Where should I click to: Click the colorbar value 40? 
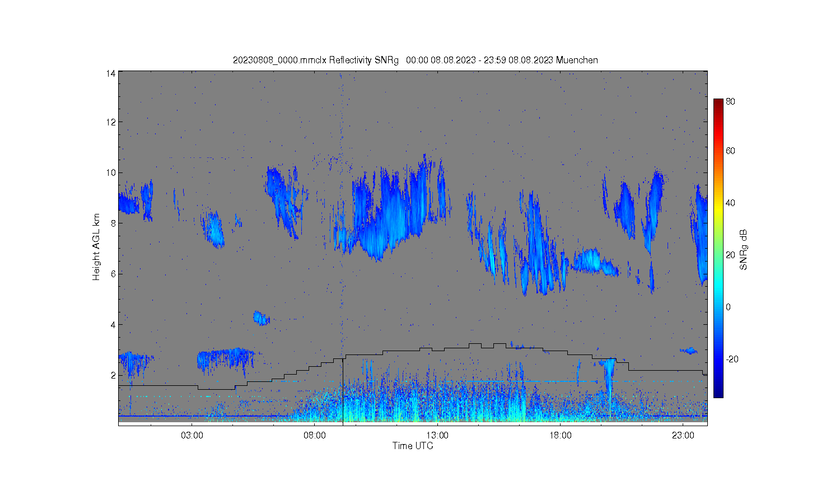tap(730, 203)
